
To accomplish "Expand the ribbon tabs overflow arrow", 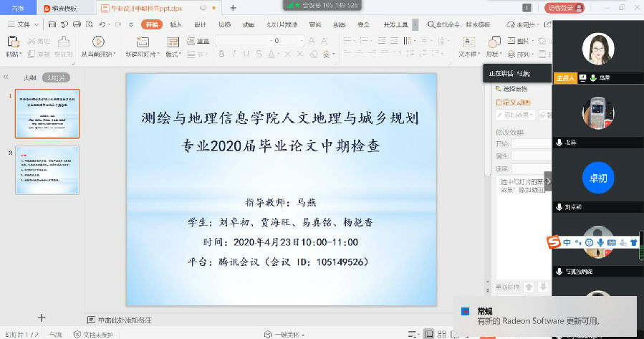I will click(415, 24).
